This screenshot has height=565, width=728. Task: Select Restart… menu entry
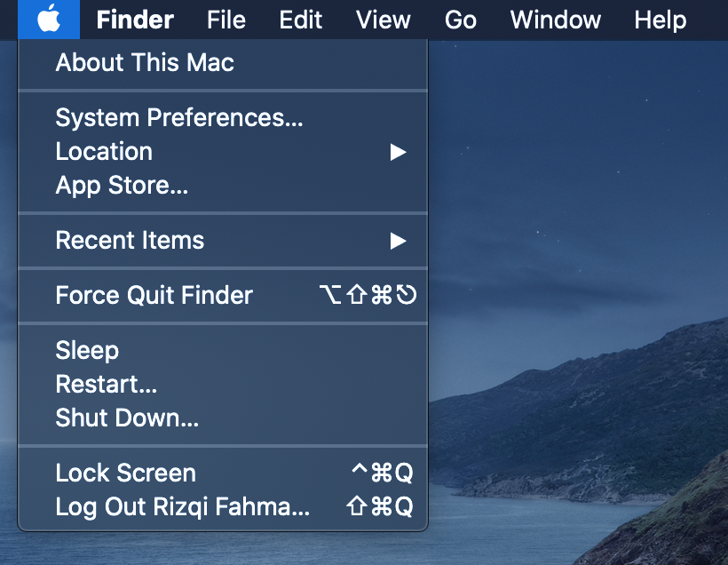[107, 385]
